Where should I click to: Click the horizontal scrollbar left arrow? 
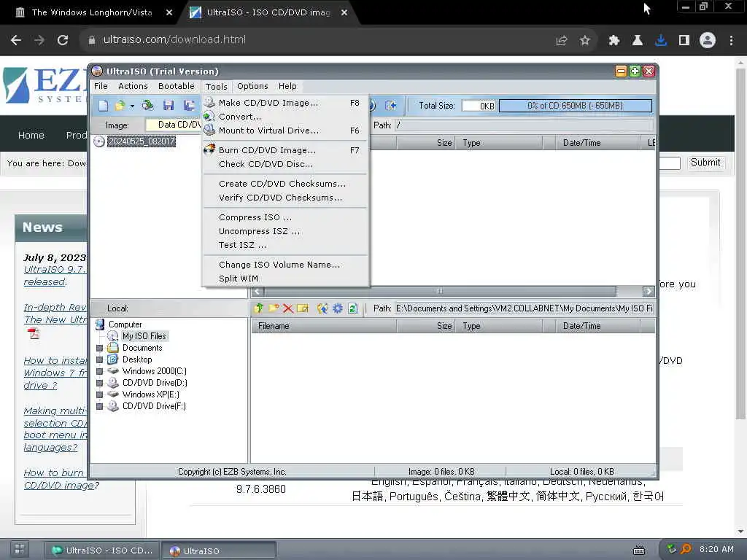[x=258, y=291]
